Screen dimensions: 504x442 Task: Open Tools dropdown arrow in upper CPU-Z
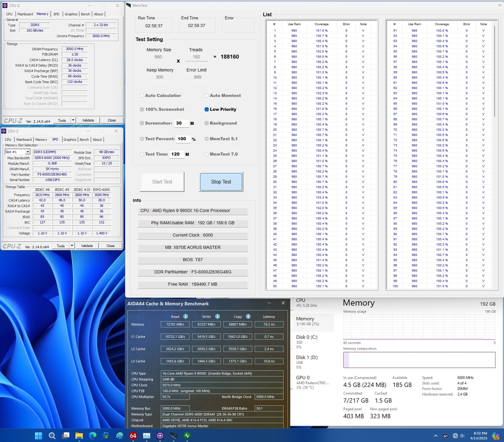point(73,120)
